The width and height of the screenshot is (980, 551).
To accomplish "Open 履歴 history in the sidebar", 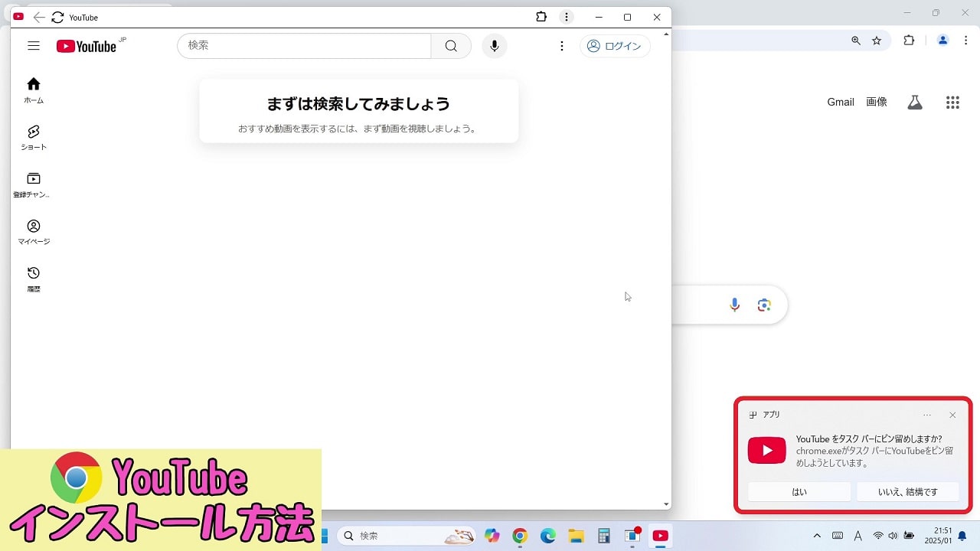I will (x=34, y=280).
